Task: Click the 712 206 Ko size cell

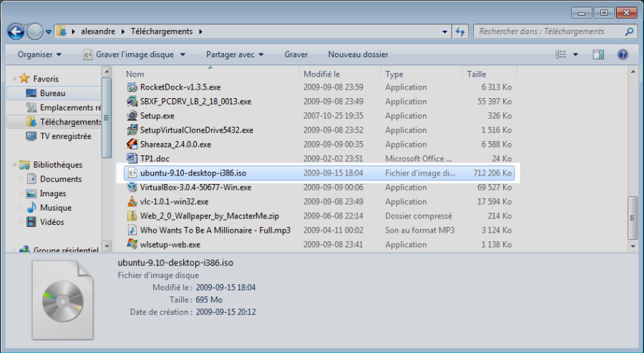Action: 492,173
